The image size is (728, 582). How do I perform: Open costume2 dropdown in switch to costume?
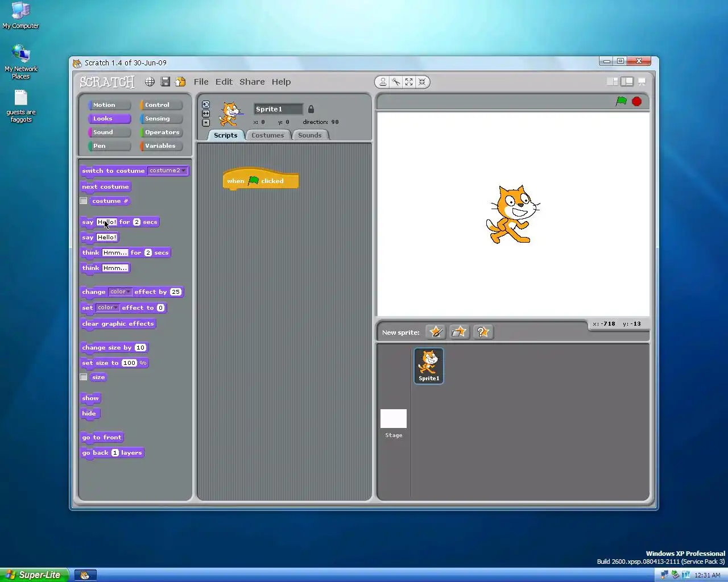tap(167, 171)
